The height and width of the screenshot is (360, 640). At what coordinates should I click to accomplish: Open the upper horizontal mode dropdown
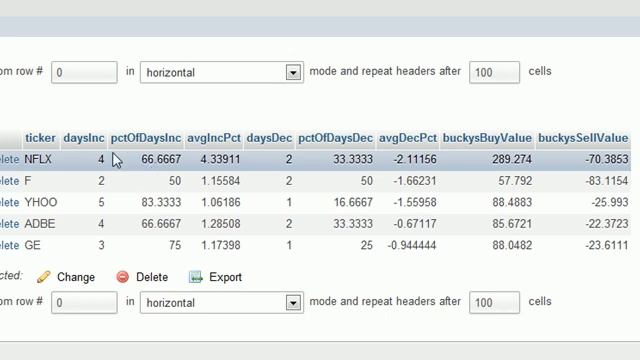(x=222, y=73)
